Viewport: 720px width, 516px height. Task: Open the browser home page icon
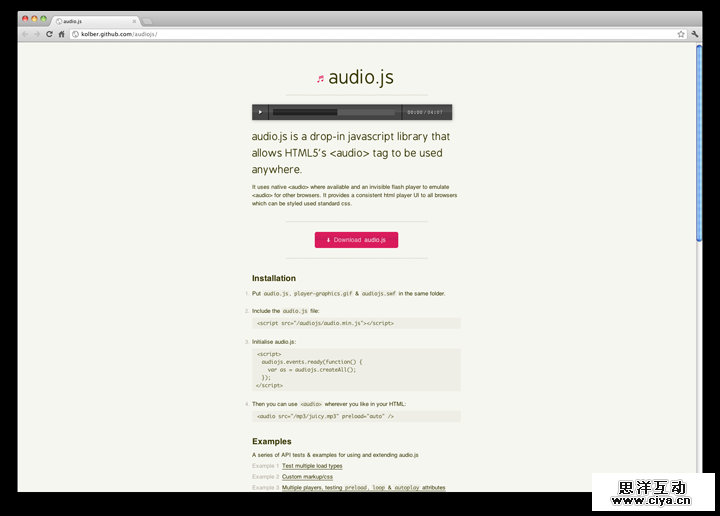(x=61, y=34)
